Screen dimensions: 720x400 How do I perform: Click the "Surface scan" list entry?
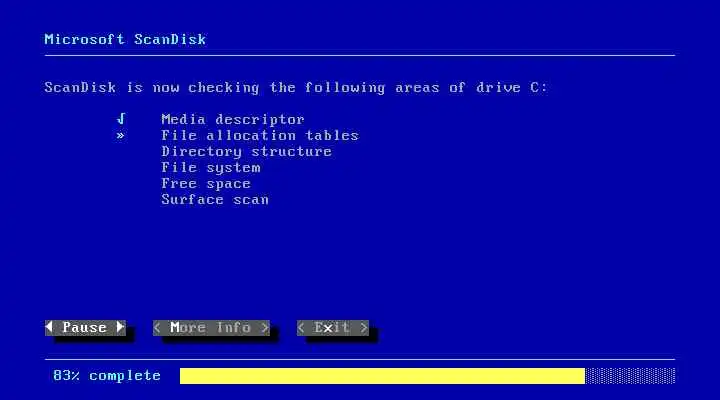point(215,200)
